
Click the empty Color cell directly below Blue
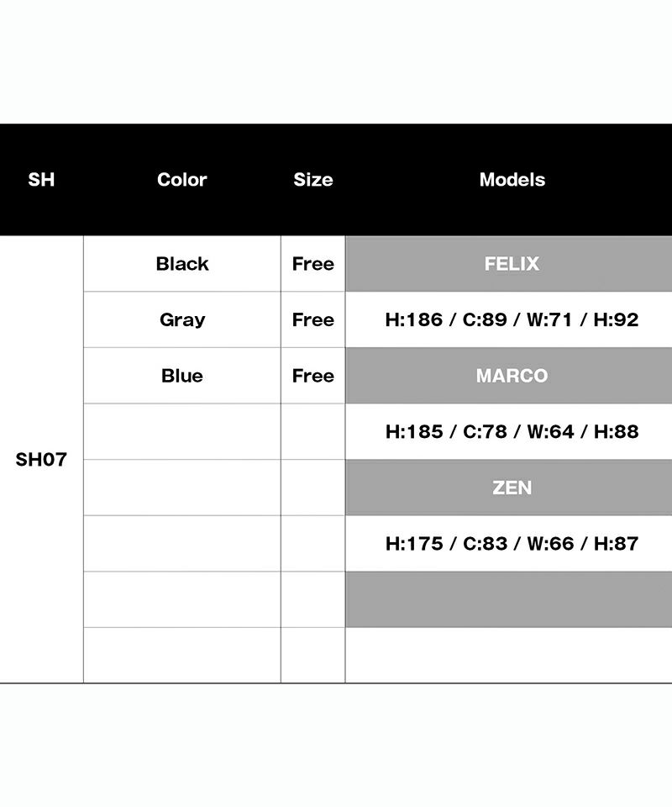coord(181,432)
